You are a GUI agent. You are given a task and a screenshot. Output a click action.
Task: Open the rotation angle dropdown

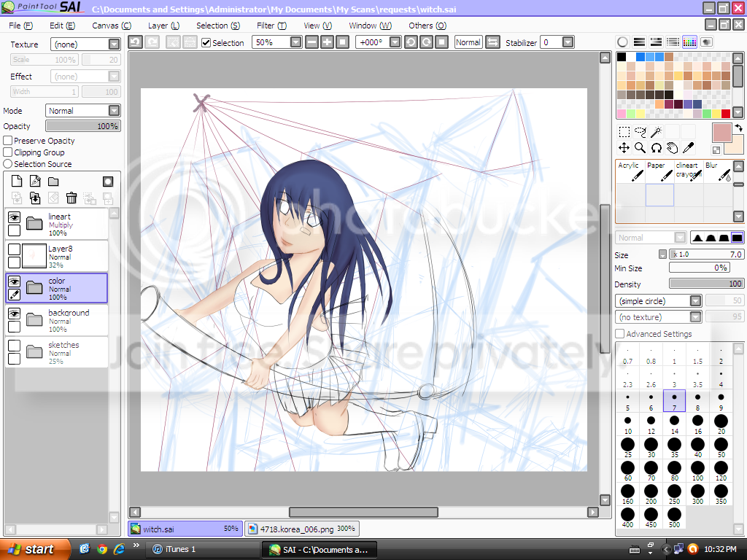[x=395, y=42]
